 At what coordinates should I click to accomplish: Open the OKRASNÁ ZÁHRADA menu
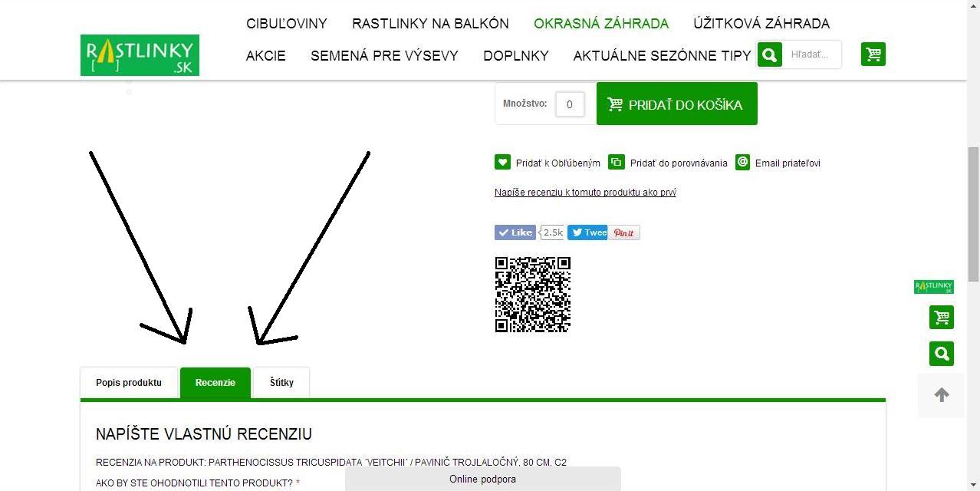(x=601, y=24)
